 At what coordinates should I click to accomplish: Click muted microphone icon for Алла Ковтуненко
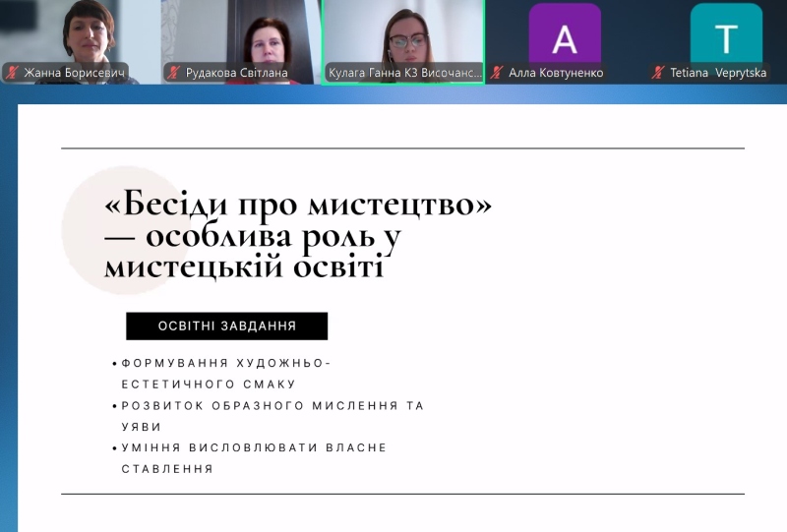click(x=497, y=73)
